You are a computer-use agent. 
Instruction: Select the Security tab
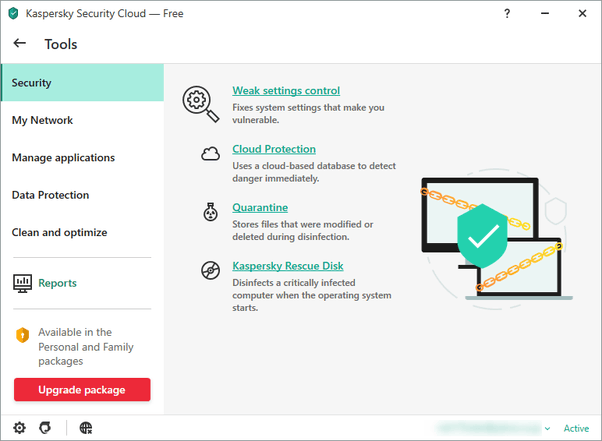pos(82,83)
